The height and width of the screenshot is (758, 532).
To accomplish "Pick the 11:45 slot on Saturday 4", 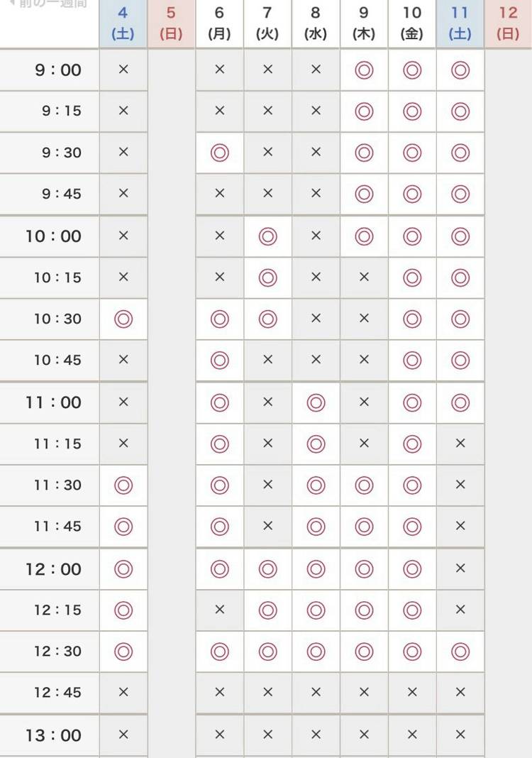I will (123, 527).
